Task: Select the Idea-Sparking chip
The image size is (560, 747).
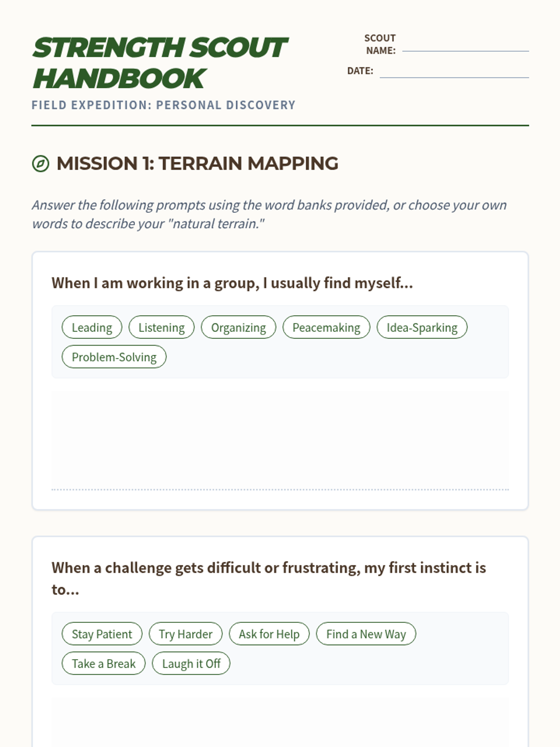Action: 422,327
